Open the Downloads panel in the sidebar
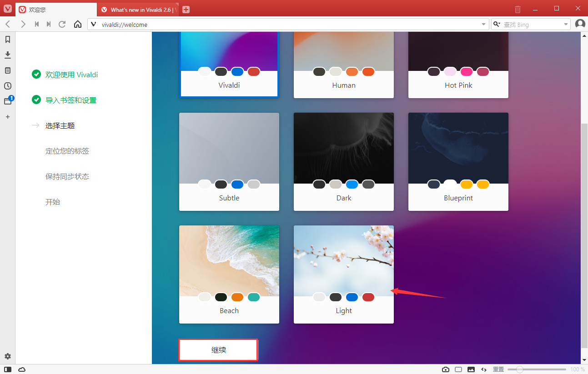 pyautogui.click(x=7, y=55)
